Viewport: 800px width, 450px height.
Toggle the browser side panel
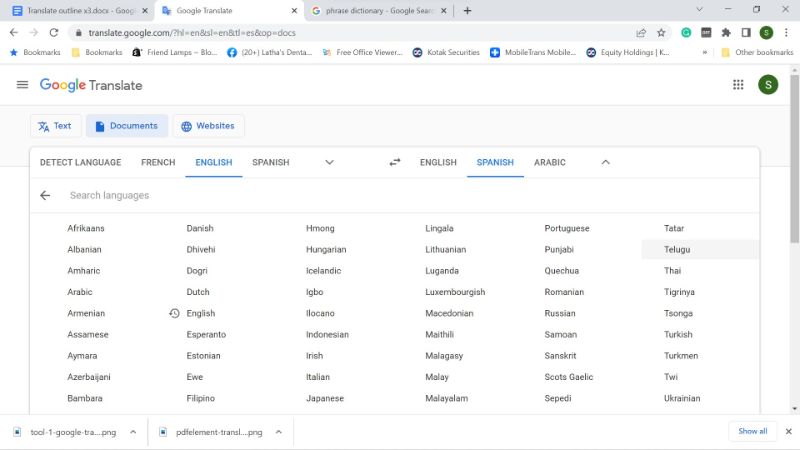(746, 33)
